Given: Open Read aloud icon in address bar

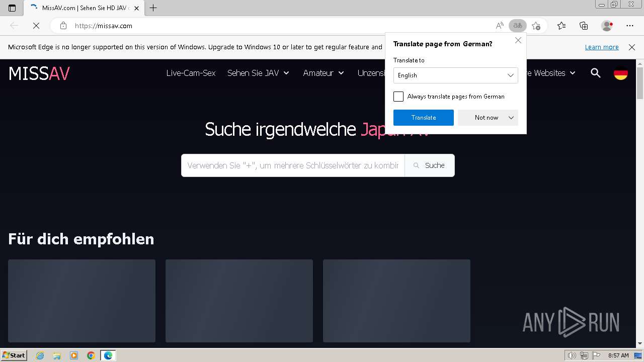Looking at the screenshot, I should pos(500,26).
